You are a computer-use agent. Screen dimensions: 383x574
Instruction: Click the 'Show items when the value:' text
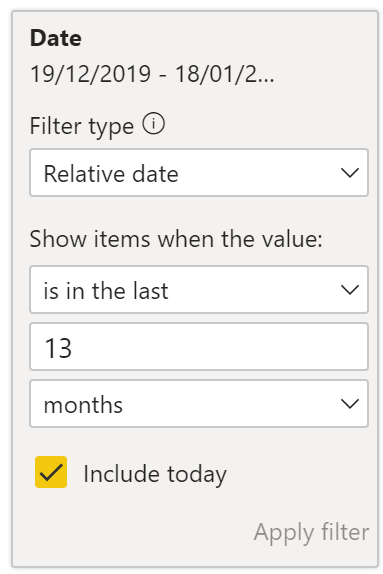[x=176, y=239]
